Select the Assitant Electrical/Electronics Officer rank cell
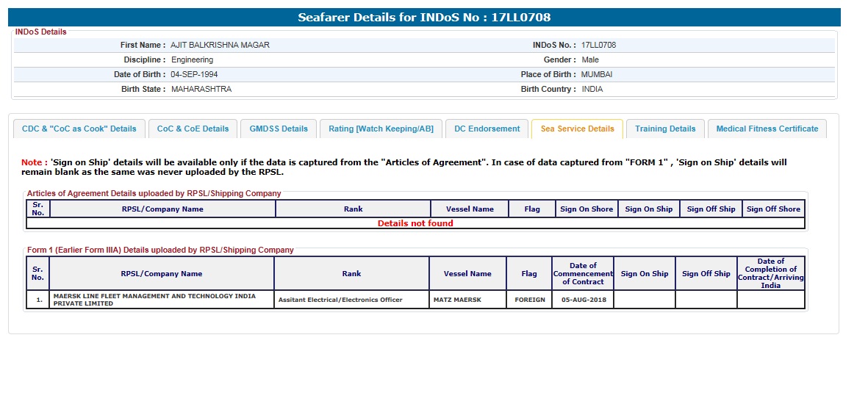The width and height of the screenshot is (868, 404). pos(340,300)
